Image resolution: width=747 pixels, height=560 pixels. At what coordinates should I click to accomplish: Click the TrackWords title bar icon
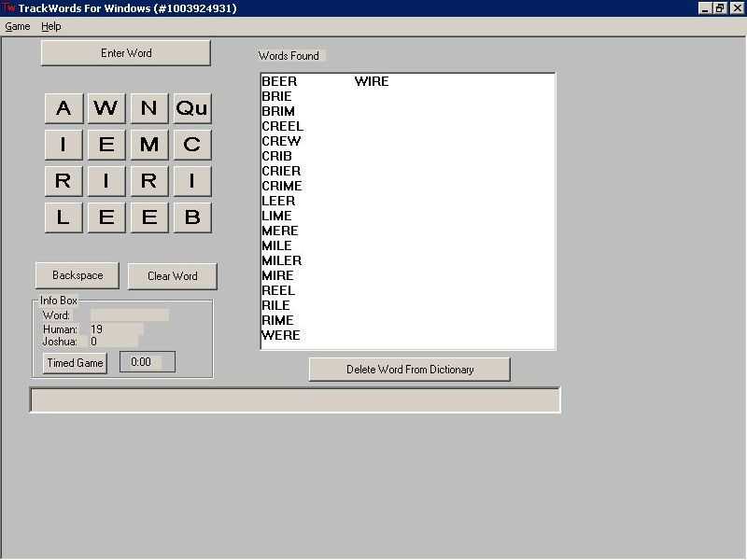(9, 8)
